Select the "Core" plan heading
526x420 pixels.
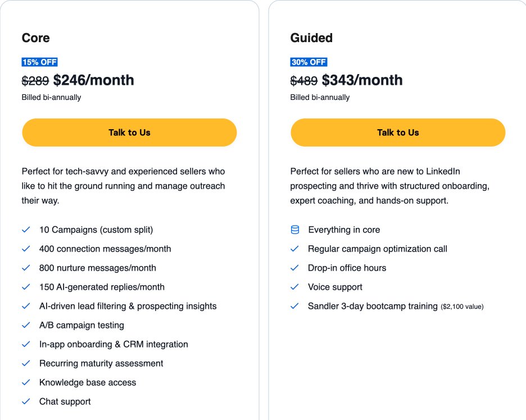coord(35,38)
